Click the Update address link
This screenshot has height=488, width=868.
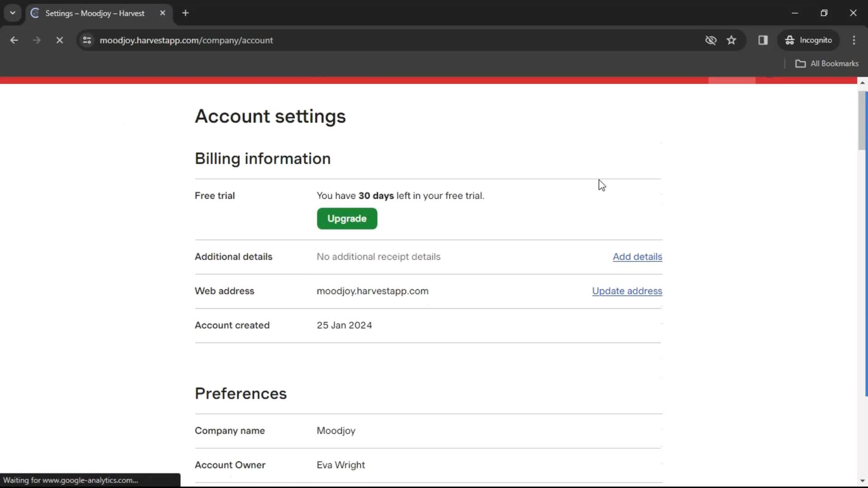(x=627, y=291)
